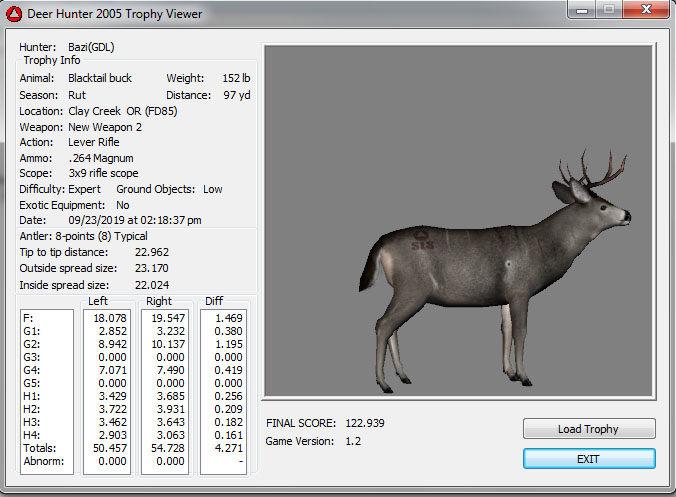Click the left Totals value 50.457
Viewport: 676px width, 497px height.
pos(110,448)
